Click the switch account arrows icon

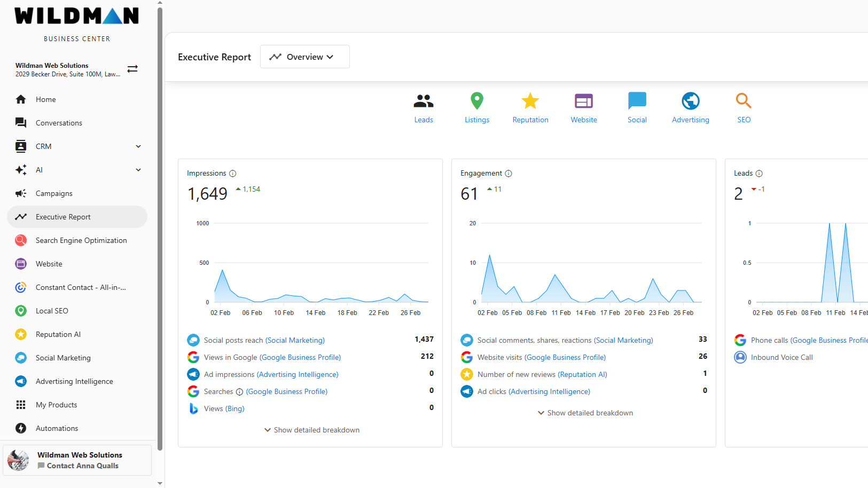132,69
